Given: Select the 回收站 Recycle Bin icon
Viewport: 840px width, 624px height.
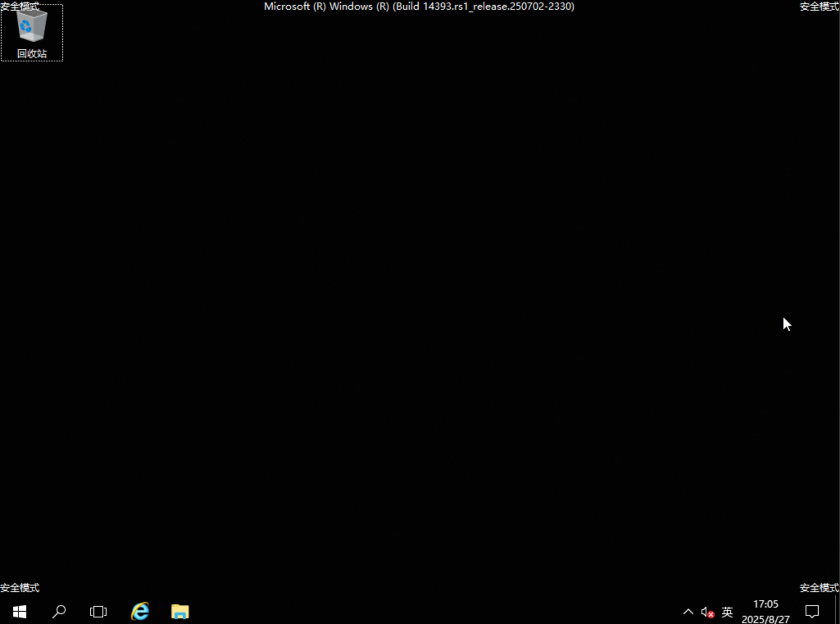Looking at the screenshot, I should tap(32, 26).
